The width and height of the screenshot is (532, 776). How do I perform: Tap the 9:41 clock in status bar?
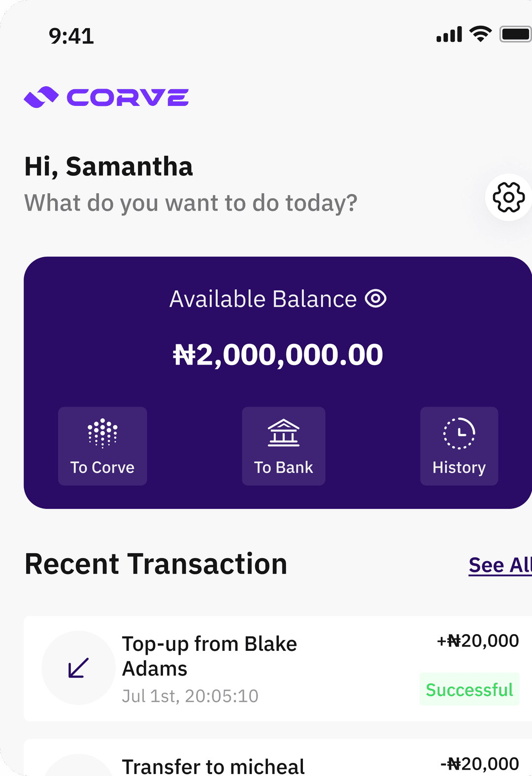click(x=71, y=36)
